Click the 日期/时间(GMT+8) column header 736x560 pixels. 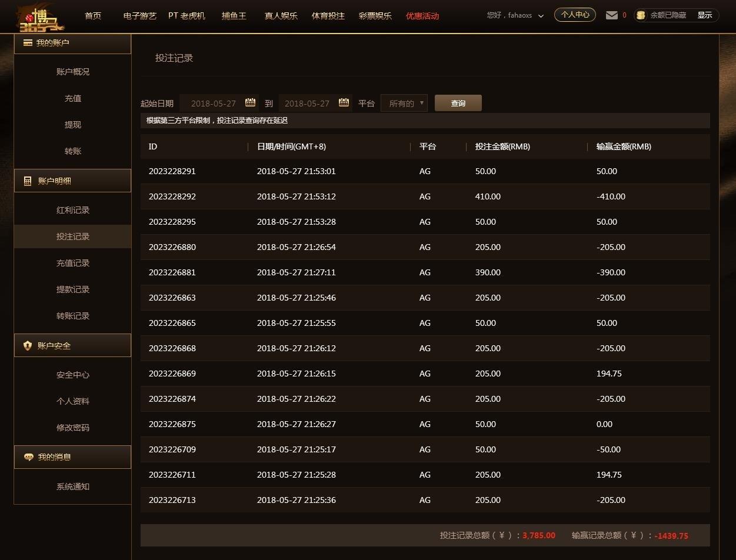pos(291,146)
